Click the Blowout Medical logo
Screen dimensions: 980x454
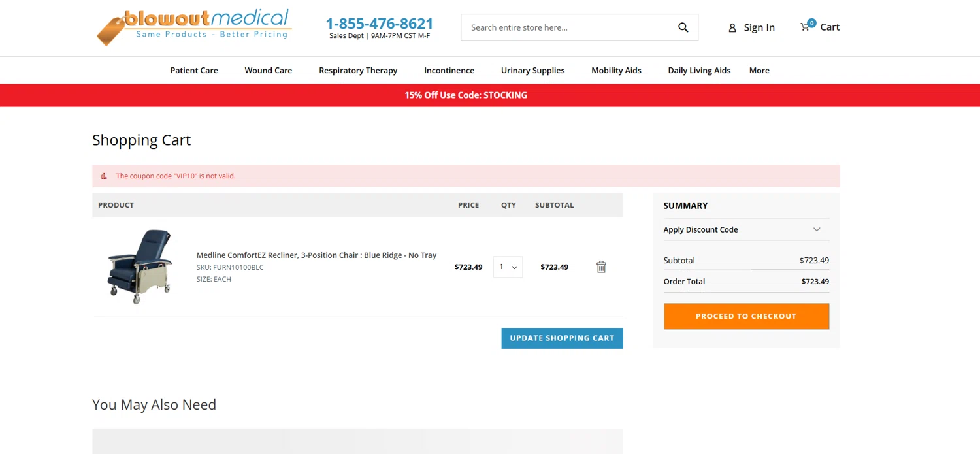click(193, 27)
